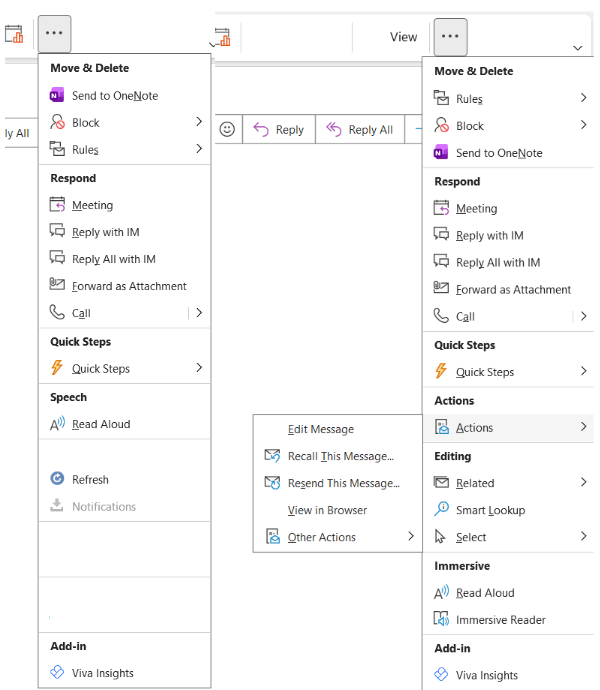Open Rules in right menu
This screenshot has height=690, width=600.
[508, 99]
